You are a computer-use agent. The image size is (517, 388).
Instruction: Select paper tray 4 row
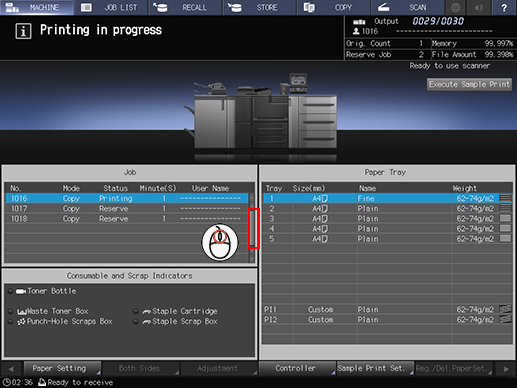click(388, 229)
